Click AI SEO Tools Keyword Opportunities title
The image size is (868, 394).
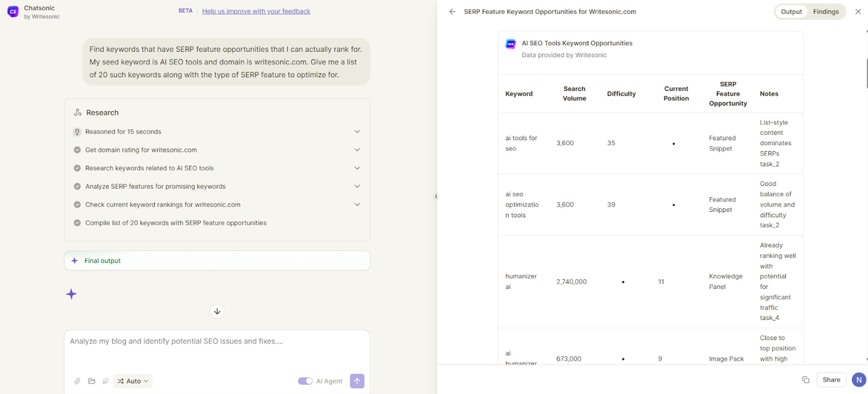click(x=577, y=43)
